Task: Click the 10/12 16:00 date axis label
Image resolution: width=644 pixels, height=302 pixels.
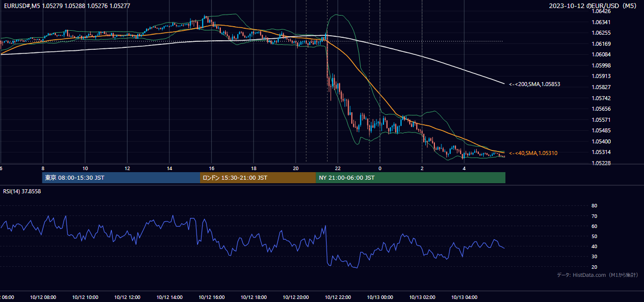Action: click(x=211, y=297)
